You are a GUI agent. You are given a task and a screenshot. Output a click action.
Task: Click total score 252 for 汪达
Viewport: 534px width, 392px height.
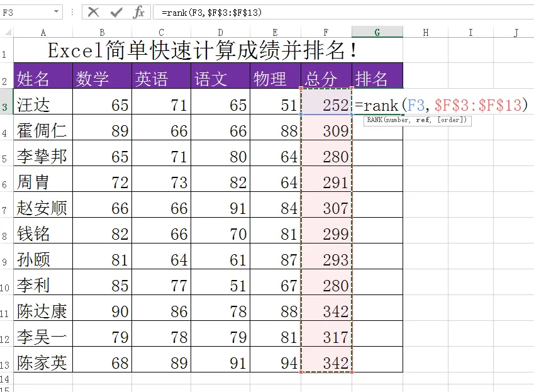(326, 101)
